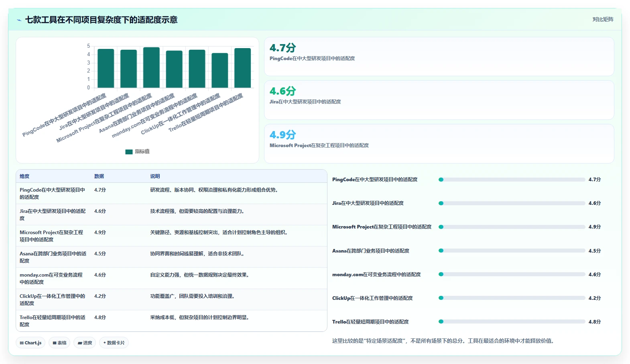Click the monday.com bar in the chart
630x364 pixels.
tap(197, 69)
